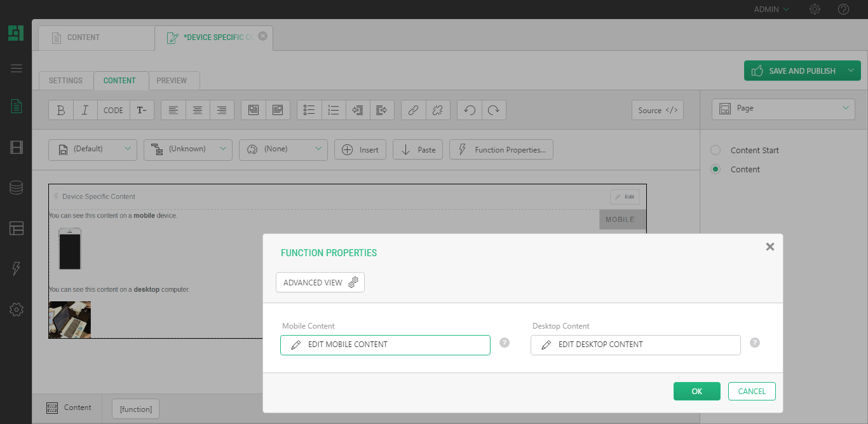Click the Undo arrow icon
This screenshot has width=868, height=424.
coord(470,110)
